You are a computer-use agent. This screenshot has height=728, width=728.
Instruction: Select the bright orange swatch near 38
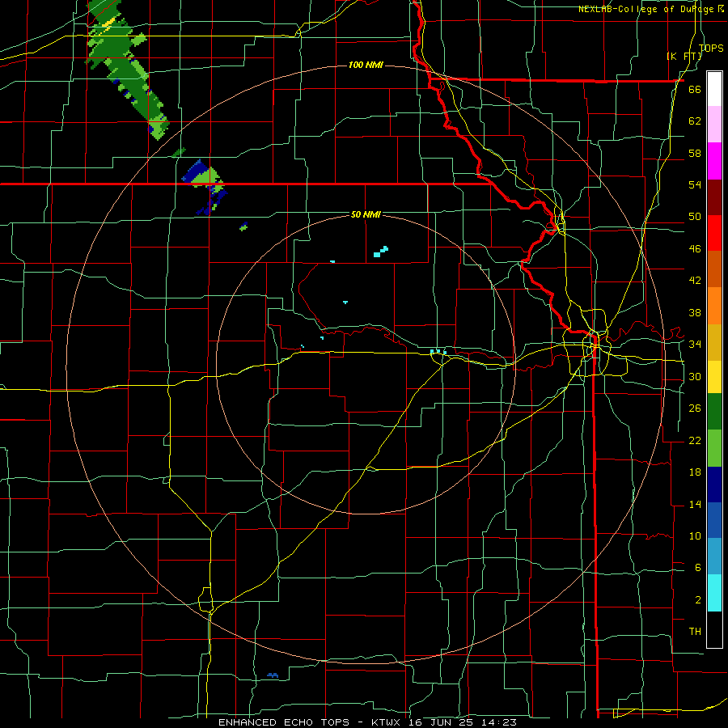pos(714,306)
